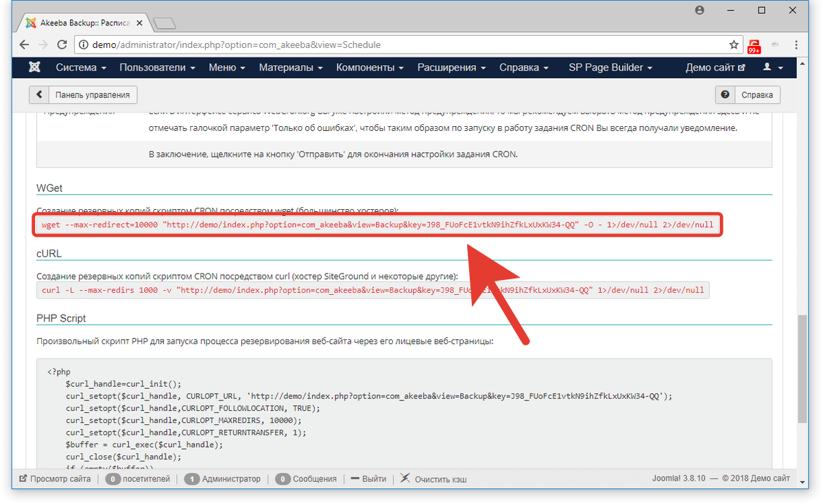Click the Справка toolbar button
The width and height of the screenshot is (823, 504).
(748, 95)
